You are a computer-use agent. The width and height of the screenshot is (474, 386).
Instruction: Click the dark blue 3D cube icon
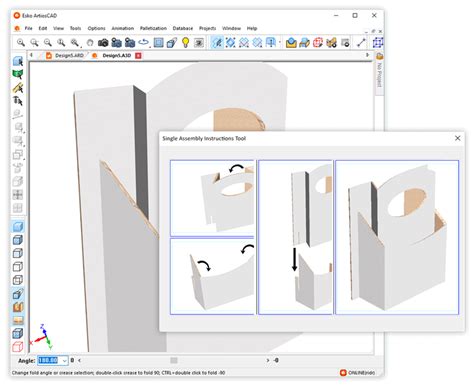pos(18,333)
